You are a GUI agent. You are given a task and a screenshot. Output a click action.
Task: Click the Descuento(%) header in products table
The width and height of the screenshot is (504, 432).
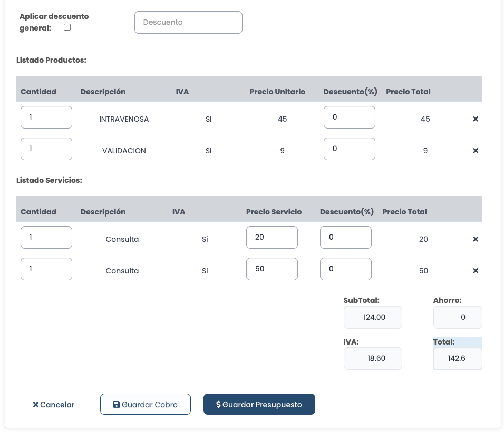coord(351,92)
